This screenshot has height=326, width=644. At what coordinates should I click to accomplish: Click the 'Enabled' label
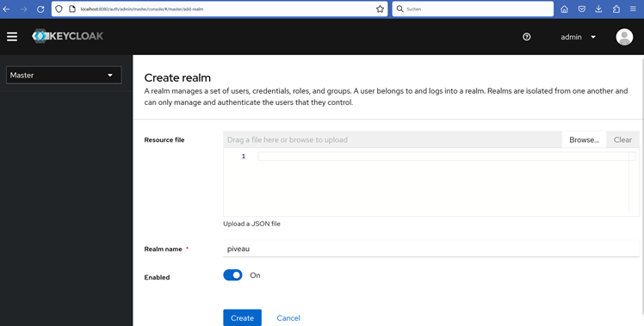click(157, 278)
